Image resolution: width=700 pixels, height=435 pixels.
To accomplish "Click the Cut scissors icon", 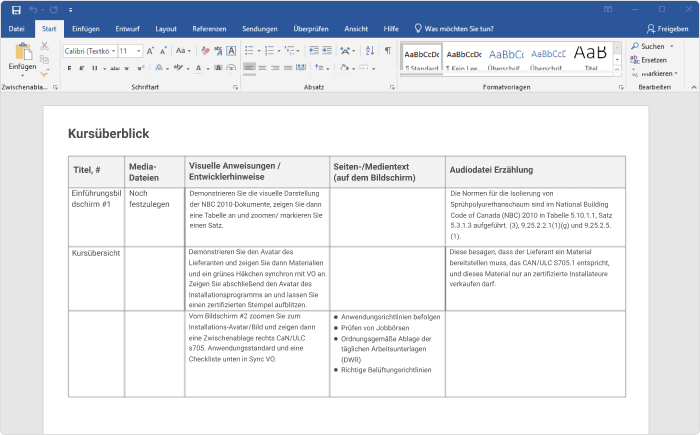I will [44, 46].
